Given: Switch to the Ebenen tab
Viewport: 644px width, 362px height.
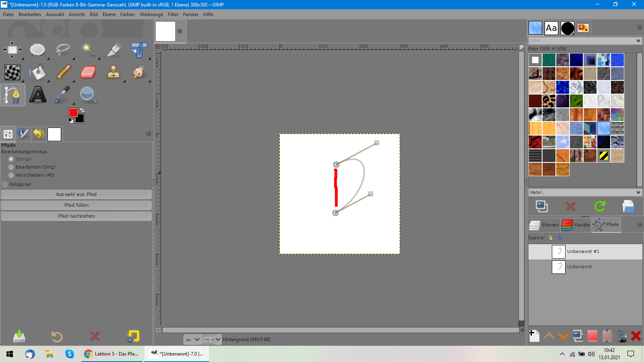Looking at the screenshot, I should point(544,225).
